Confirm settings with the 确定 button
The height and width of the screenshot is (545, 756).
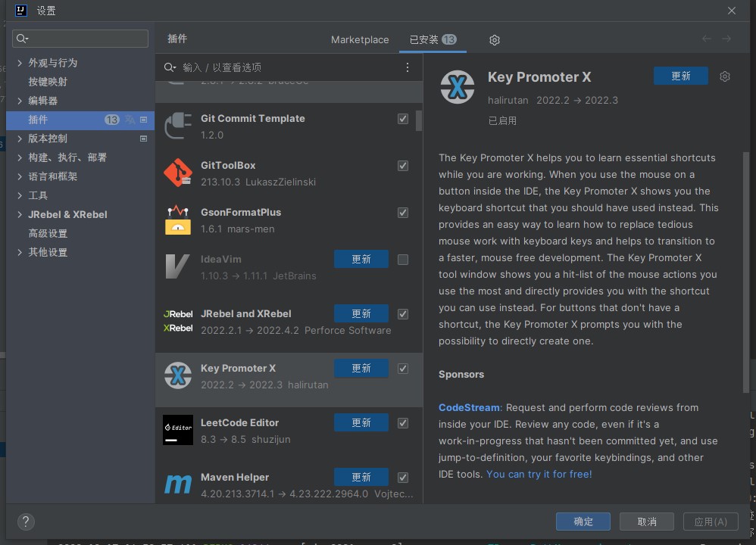583,522
